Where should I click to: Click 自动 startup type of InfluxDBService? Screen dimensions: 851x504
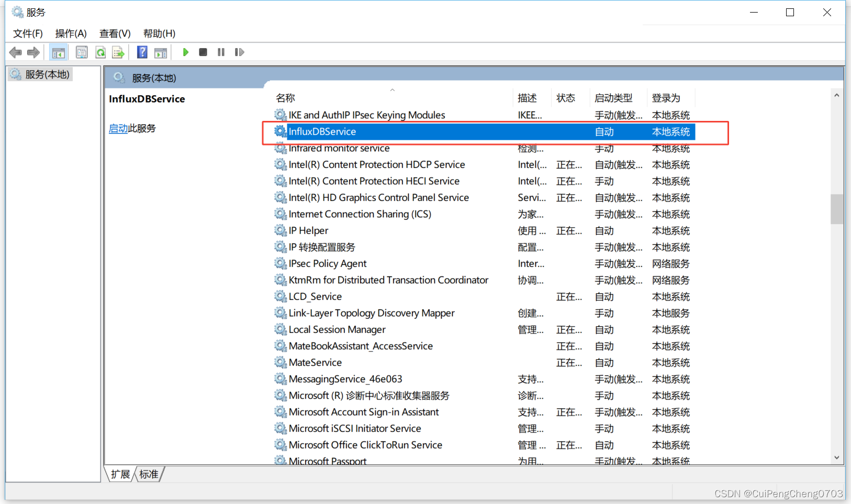[604, 132]
